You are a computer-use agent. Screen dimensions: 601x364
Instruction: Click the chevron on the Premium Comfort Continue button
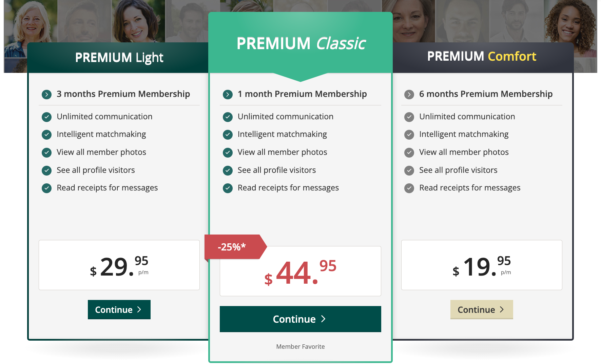click(502, 309)
